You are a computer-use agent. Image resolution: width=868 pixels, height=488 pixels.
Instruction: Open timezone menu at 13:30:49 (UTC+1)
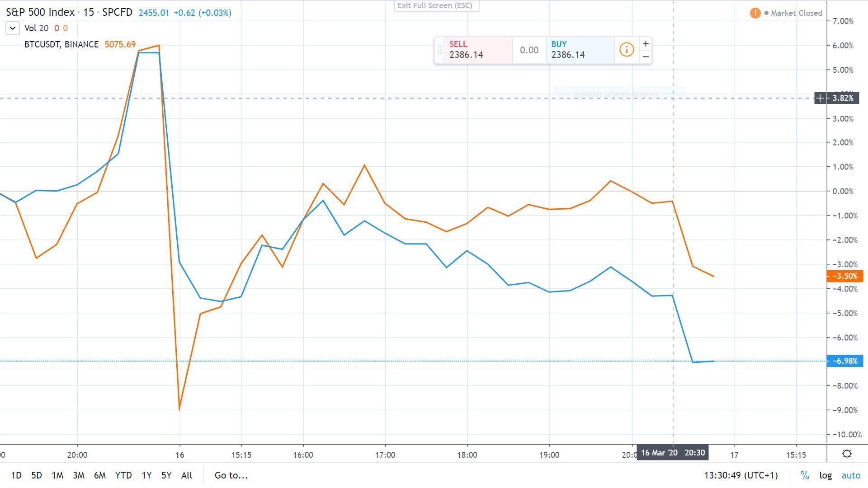point(741,475)
